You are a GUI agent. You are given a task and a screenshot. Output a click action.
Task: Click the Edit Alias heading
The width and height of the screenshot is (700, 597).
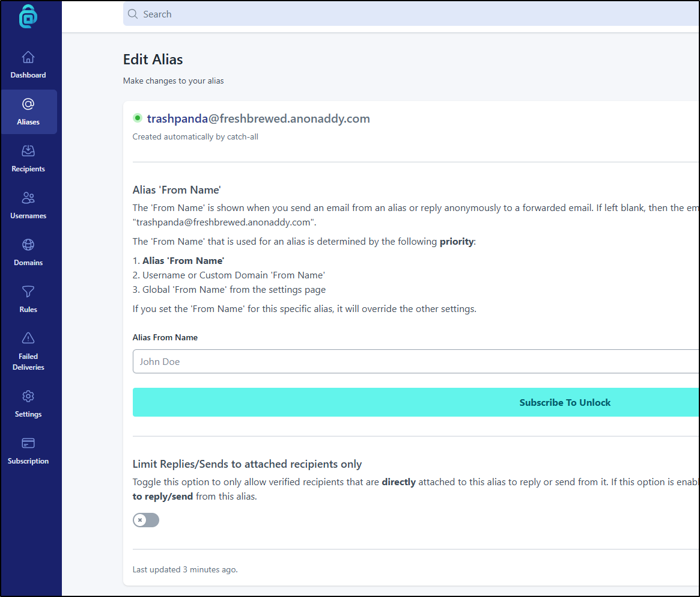coord(153,60)
